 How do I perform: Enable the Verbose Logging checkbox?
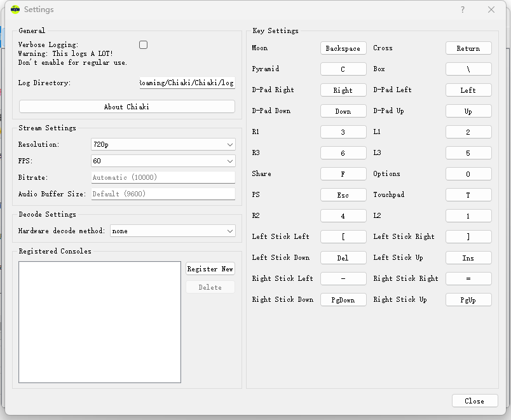pos(144,45)
